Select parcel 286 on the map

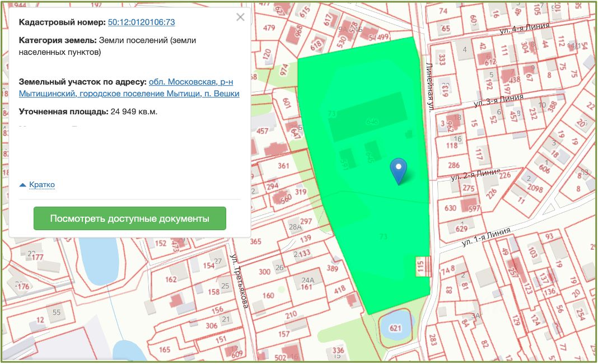(454, 165)
